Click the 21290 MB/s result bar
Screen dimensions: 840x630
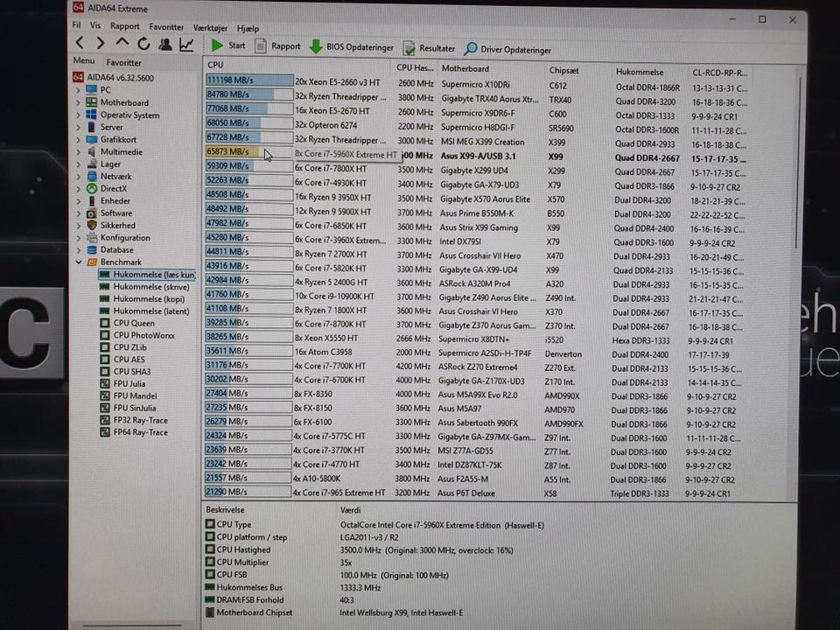pyautogui.click(x=248, y=491)
